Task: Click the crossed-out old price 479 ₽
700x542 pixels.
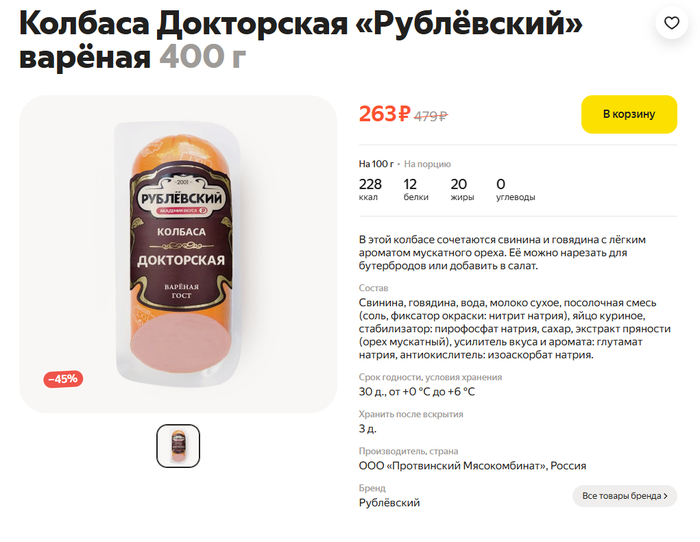Action: point(431,115)
